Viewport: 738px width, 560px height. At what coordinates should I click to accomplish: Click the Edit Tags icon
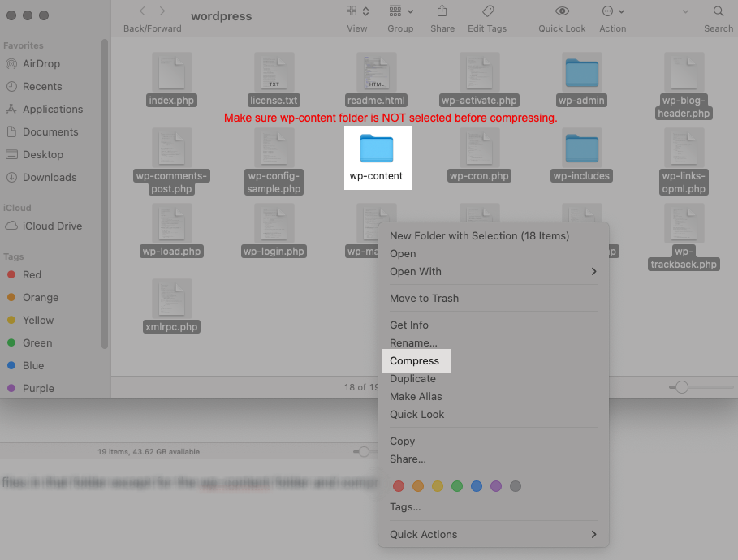pyautogui.click(x=488, y=11)
